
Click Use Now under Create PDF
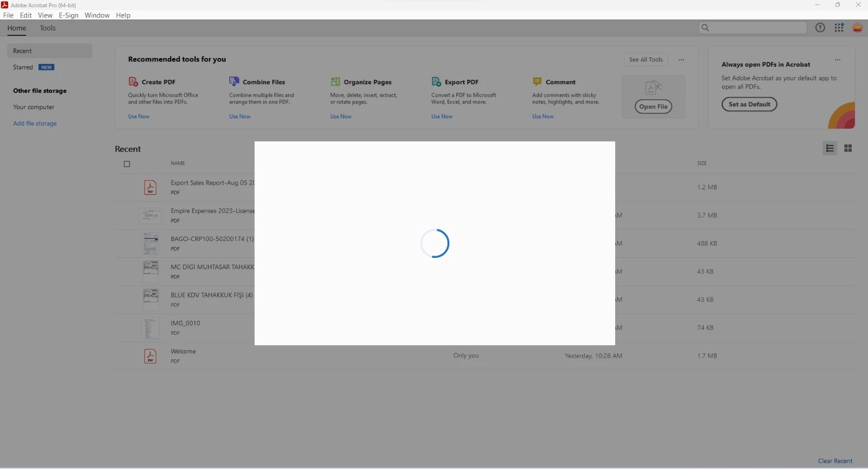point(139,116)
